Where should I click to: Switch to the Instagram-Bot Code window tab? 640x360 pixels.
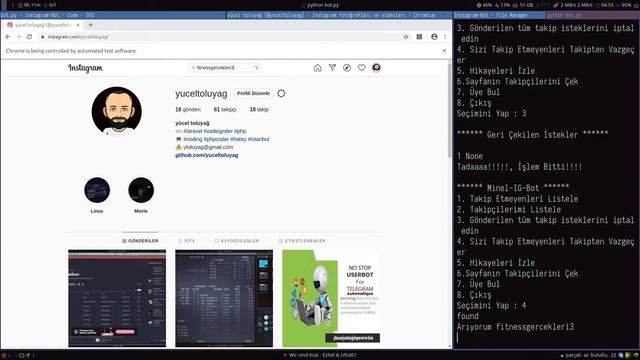pos(113,15)
